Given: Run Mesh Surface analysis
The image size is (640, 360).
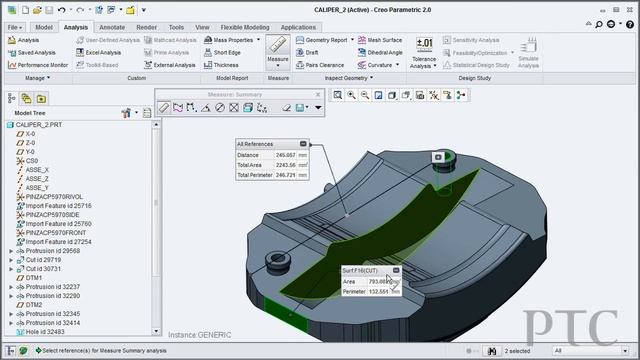Looking at the screenshot, I should [380, 40].
